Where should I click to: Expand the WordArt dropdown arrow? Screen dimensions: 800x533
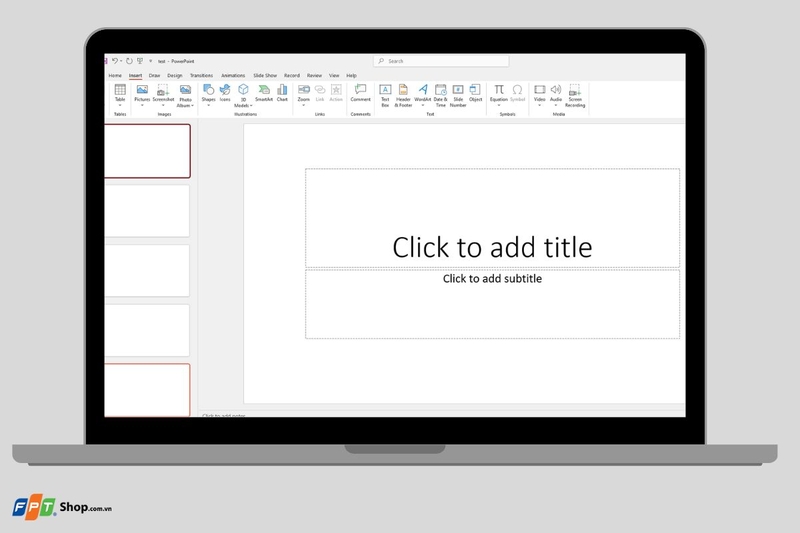(423, 106)
